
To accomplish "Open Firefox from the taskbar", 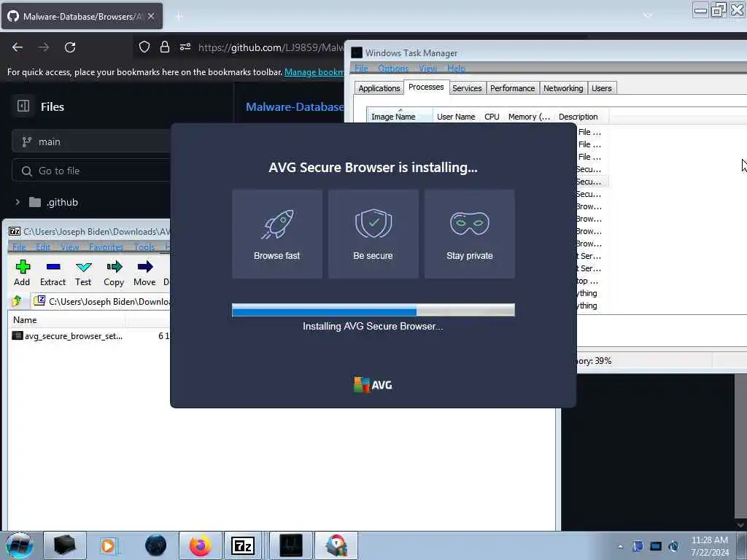I will (200, 545).
